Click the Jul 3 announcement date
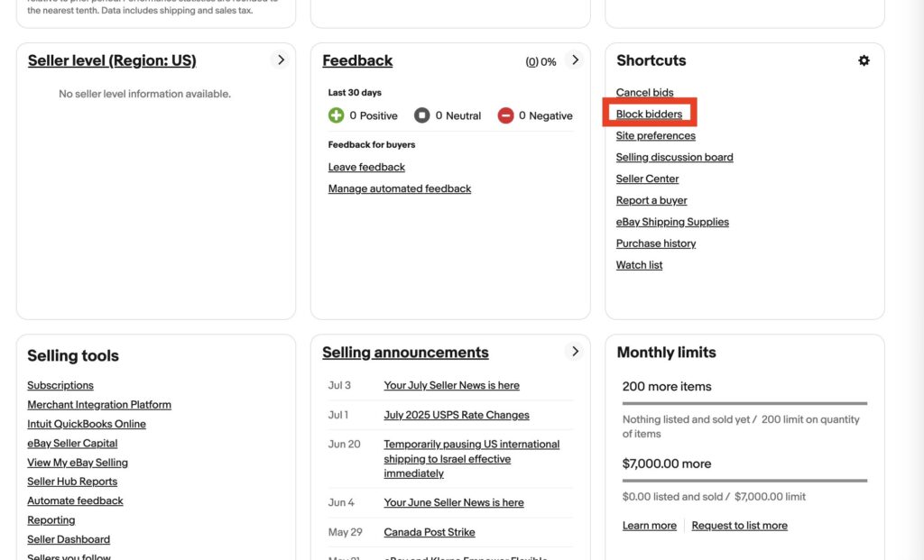The width and height of the screenshot is (924, 560). click(x=339, y=385)
